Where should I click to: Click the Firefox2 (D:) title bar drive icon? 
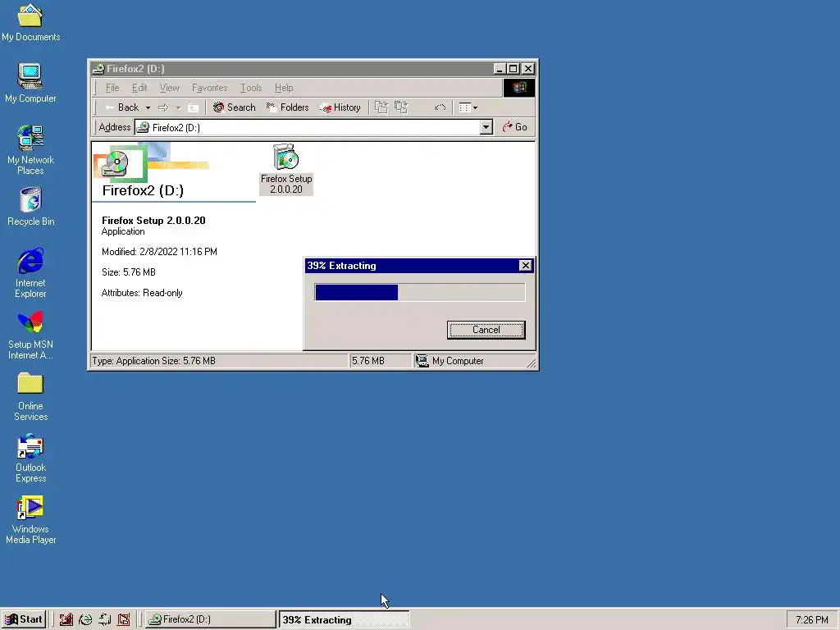tap(98, 69)
